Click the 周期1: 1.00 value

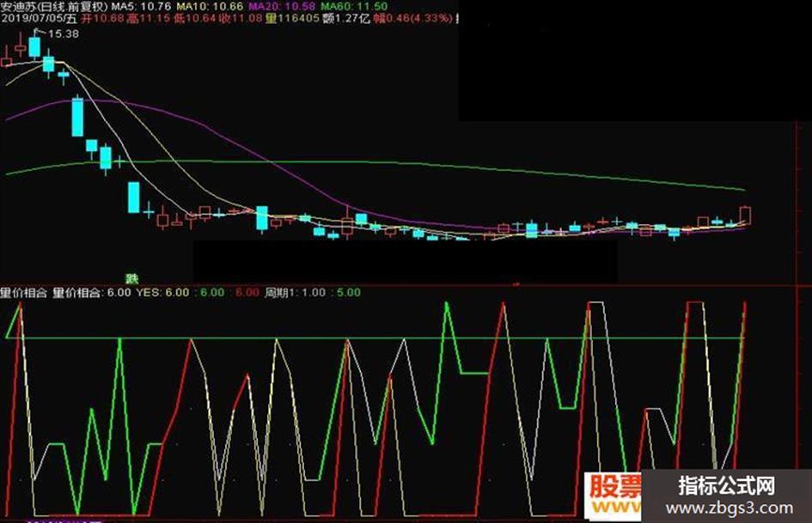[x=296, y=293]
